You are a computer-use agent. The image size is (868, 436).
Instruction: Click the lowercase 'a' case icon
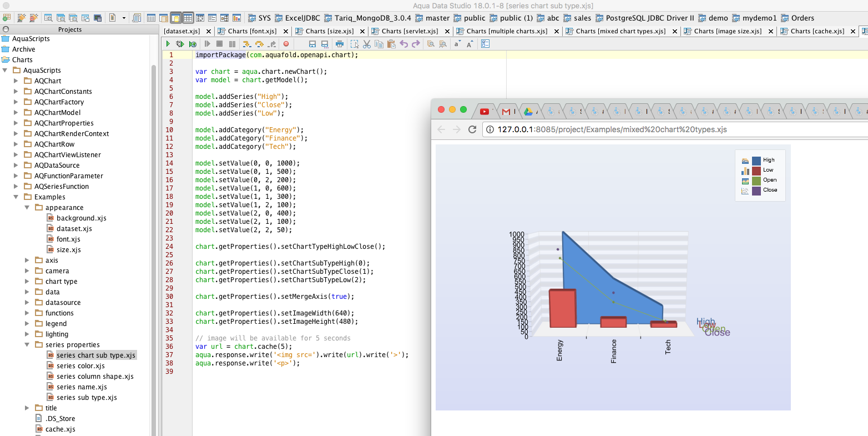coord(457,44)
